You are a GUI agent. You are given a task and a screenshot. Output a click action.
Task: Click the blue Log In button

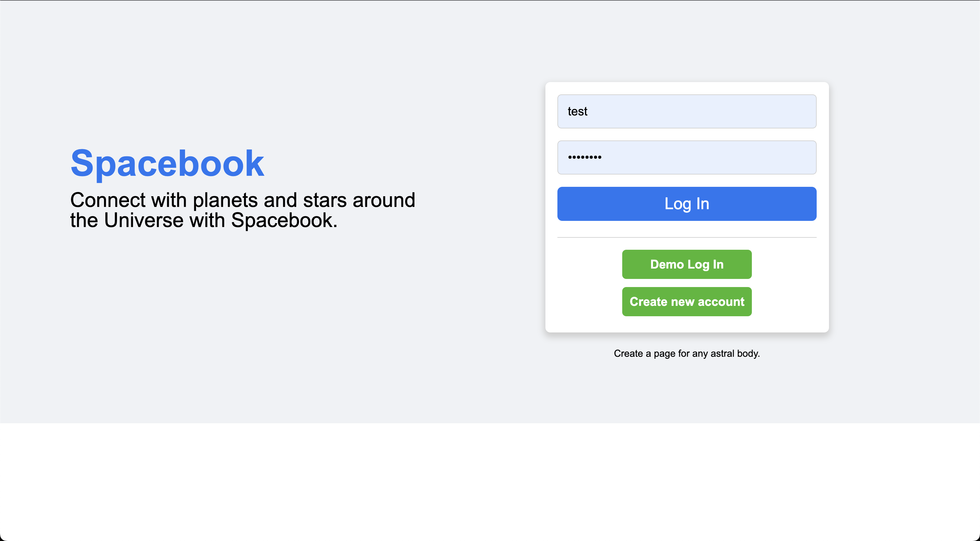(687, 204)
